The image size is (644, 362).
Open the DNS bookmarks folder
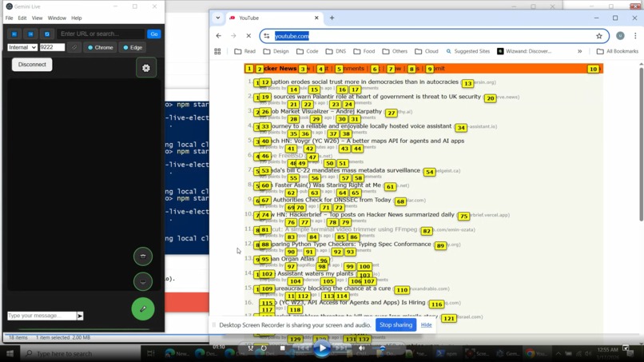pos(336,51)
